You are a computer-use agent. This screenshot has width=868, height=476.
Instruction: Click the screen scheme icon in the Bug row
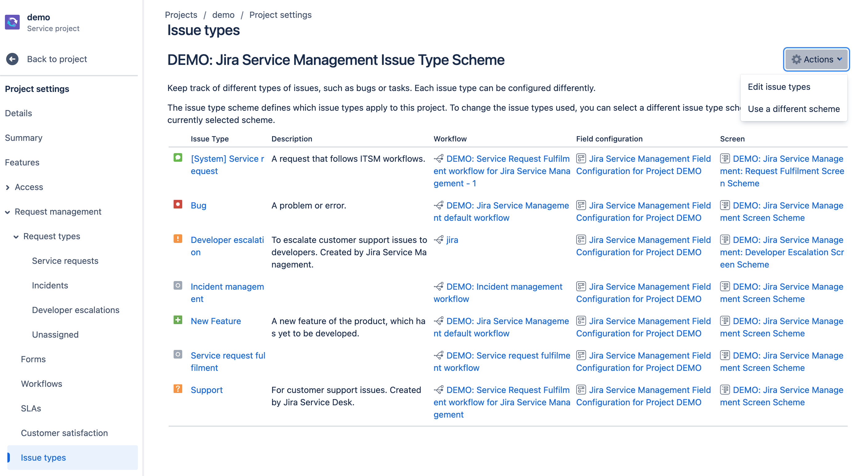click(725, 205)
